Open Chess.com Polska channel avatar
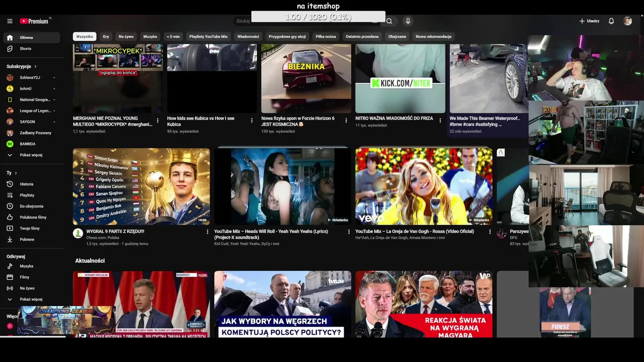 pyautogui.click(x=78, y=233)
